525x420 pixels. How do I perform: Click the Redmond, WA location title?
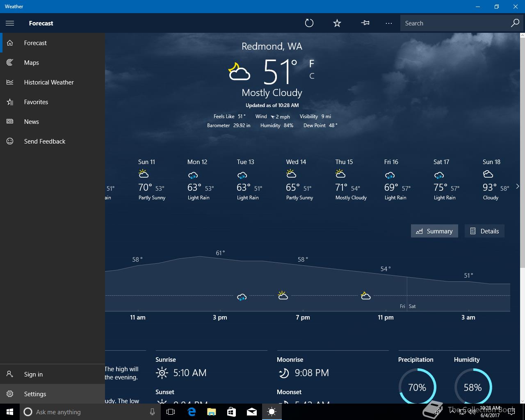point(272,46)
